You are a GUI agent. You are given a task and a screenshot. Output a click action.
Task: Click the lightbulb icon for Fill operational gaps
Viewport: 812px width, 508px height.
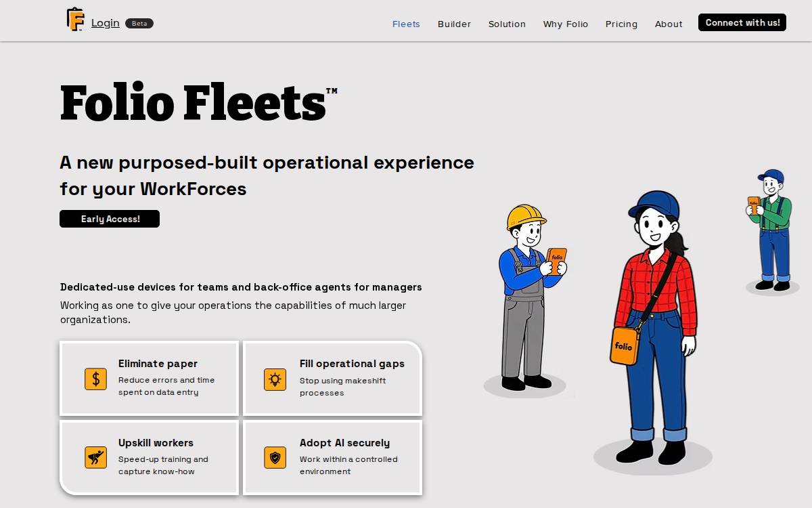tap(275, 379)
